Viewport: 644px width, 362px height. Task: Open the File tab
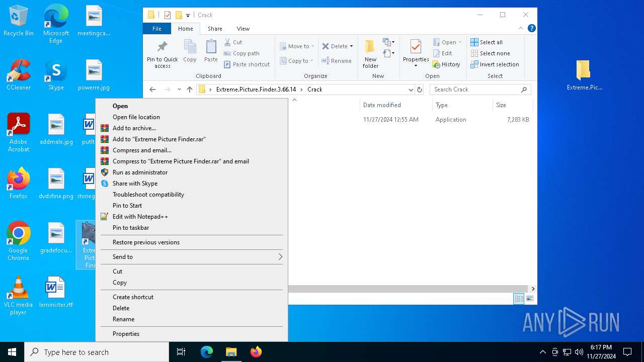coord(157,29)
